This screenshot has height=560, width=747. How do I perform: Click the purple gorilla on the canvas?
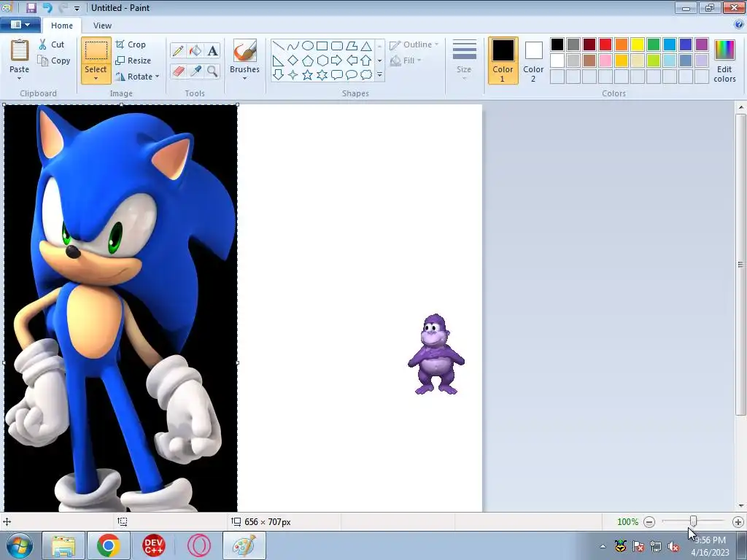436,354
